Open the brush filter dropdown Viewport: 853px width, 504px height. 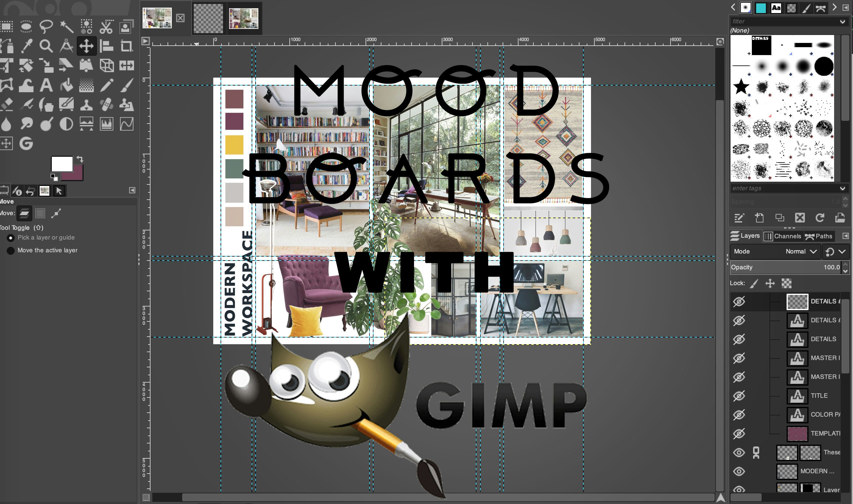pyautogui.click(x=842, y=21)
